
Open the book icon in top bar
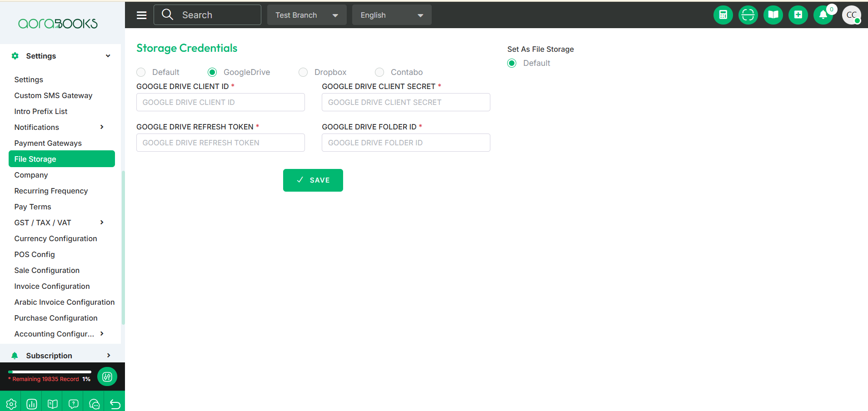pos(773,15)
